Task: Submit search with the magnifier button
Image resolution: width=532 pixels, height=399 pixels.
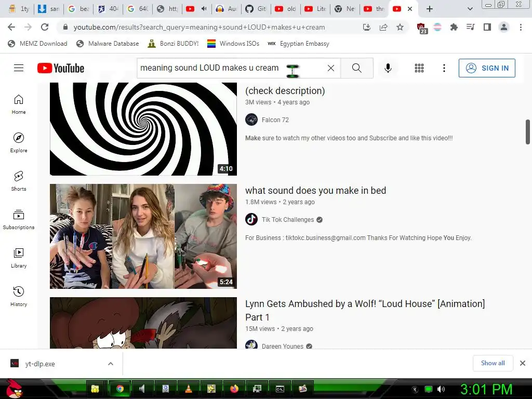Action: click(x=357, y=68)
